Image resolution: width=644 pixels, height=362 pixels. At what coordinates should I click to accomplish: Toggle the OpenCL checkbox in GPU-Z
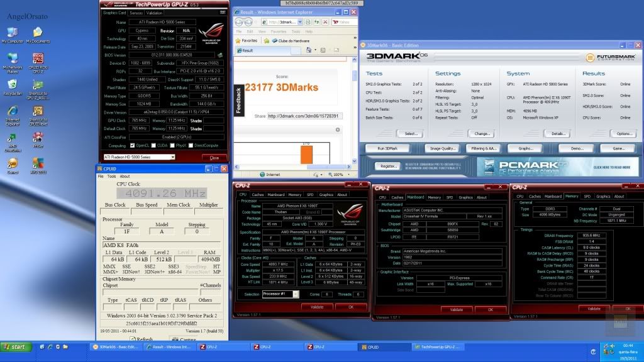coord(133,145)
